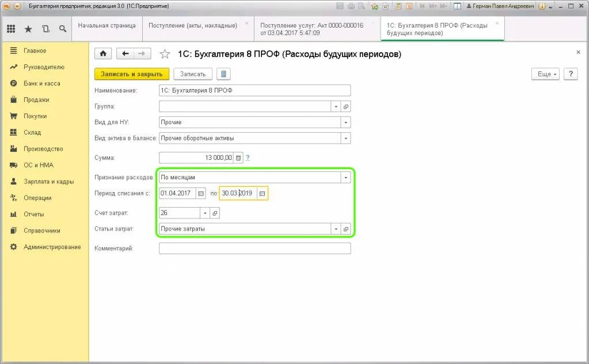The width and height of the screenshot is (589, 364).
Task: Close the Поступление (акты, накладные) tab
Action: [x=247, y=24]
